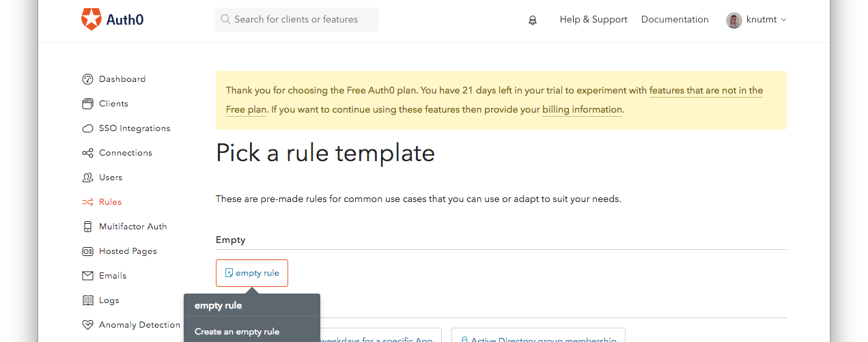868x342 pixels.
Task: Click the Rules shuffle icon
Action: [87, 202]
